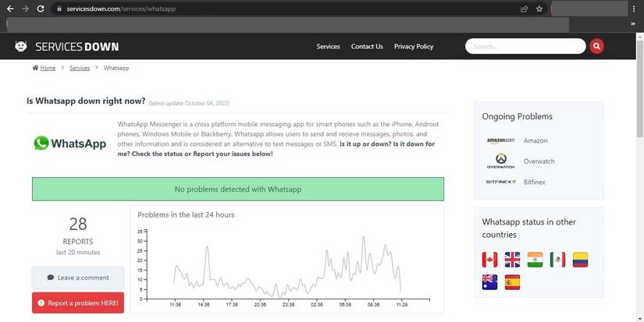This screenshot has height=322, width=644.
Task: Reload the page in the browser
Action: [41, 9]
